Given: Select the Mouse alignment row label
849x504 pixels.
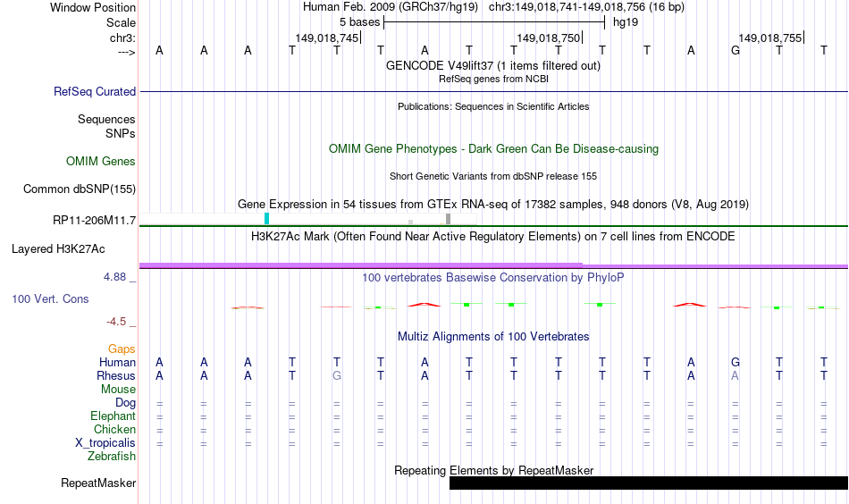Looking at the screenshot, I should (118, 390).
